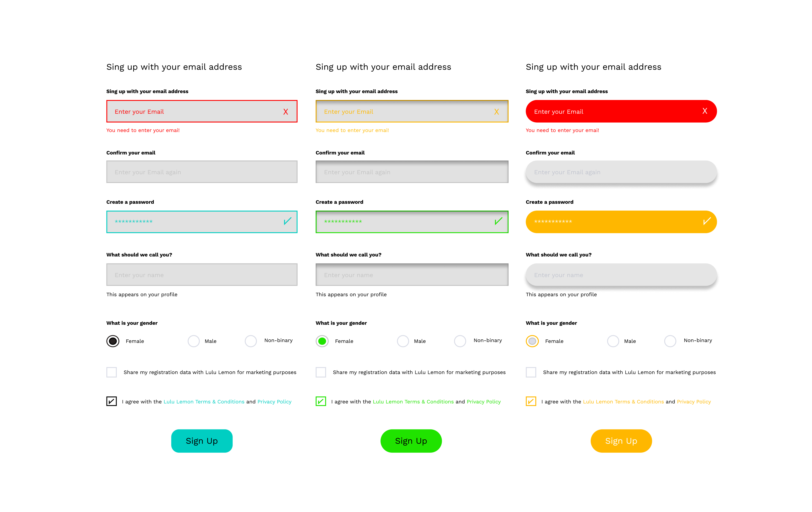Click the yellow X icon in the yellow-outlined email field
812x512 pixels.
click(x=496, y=112)
